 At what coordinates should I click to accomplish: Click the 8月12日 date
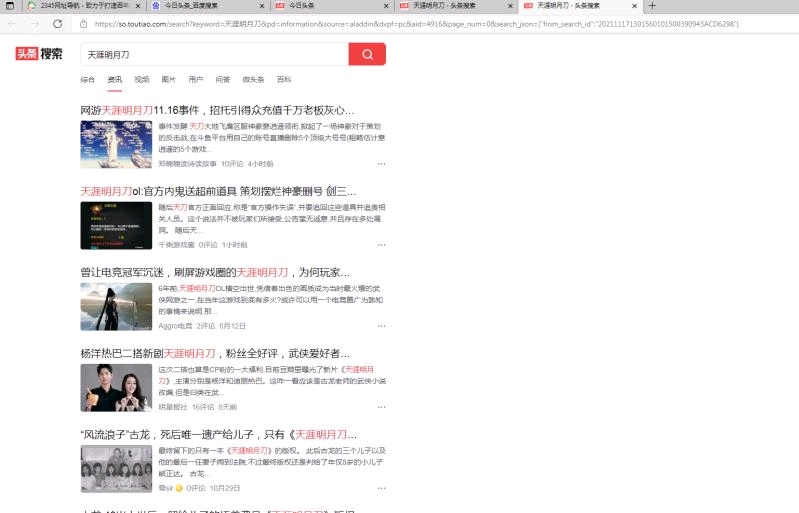pos(232,326)
